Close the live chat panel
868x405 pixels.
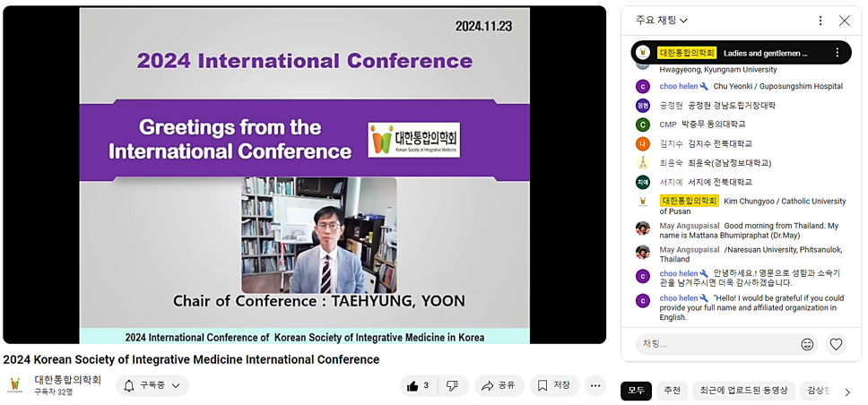[x=844, y=21]
